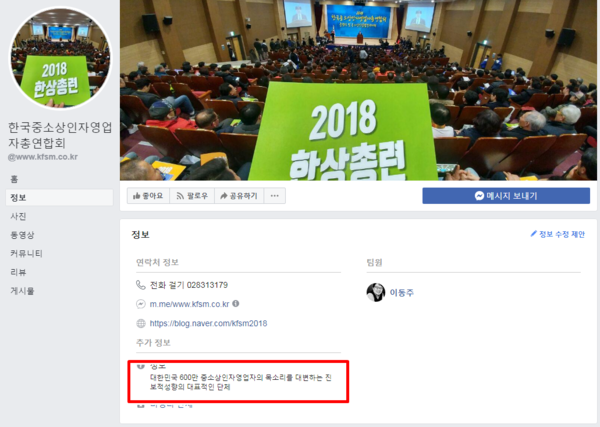Click the phone icon beside 전화 걸기
Screen dimensions: 600x427
141,285
